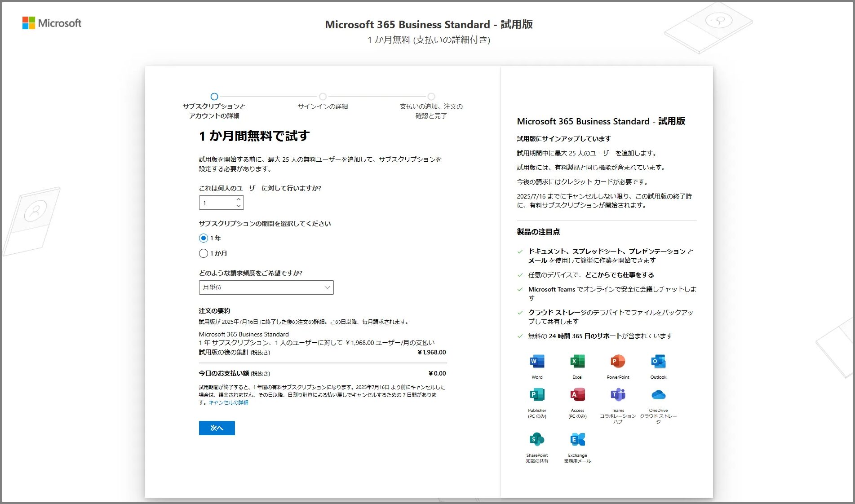Click the 次へ button
This screenshot has width=855, height=504.
point(217,428)
